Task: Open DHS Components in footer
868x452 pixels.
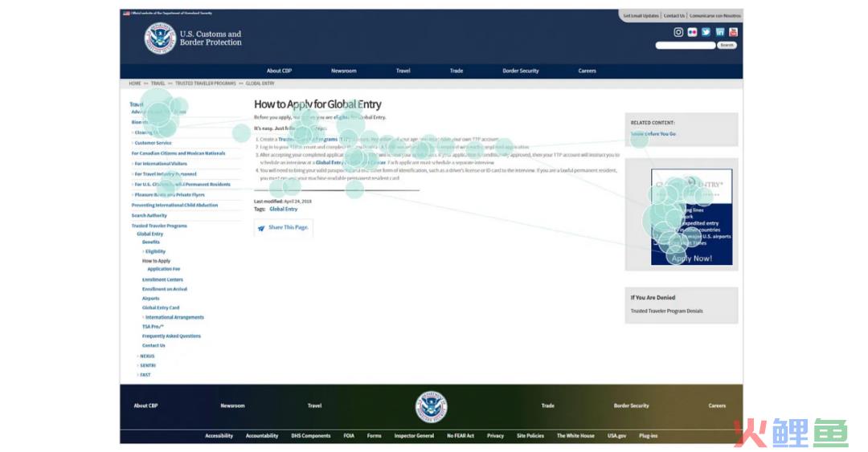Action: point(310,436)
